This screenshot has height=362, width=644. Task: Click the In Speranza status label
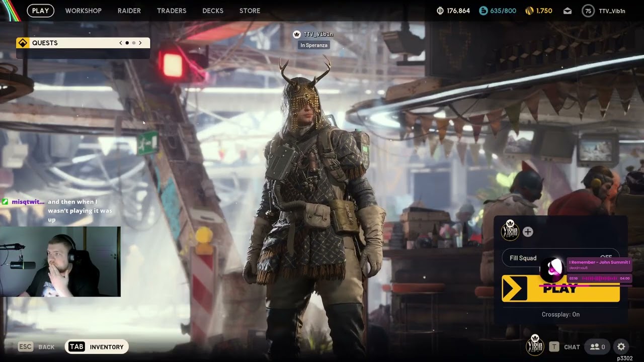[314, 45]
